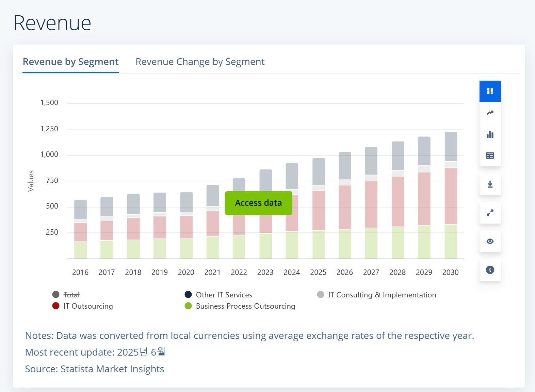This screenshot has height=392, width=535.
Task: Switch to the line chart view icon
Action: click(x=490, y=113)
